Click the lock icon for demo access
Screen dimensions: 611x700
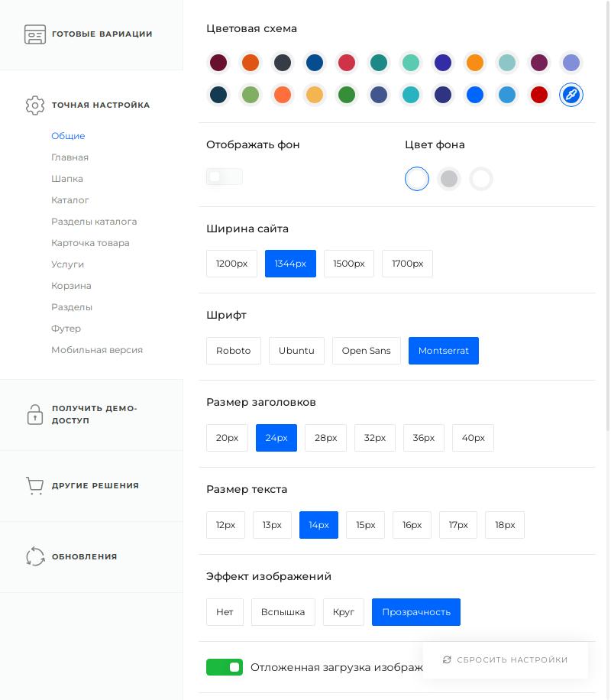click(35, 414)
